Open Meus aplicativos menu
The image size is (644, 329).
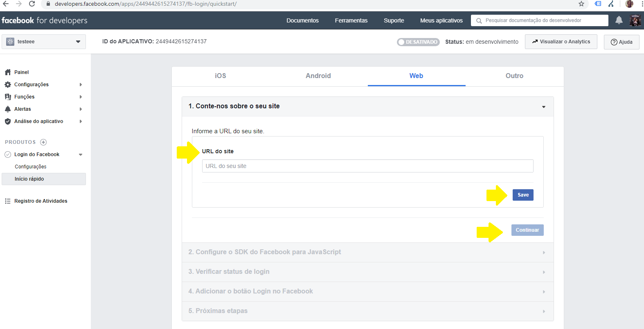pos(441,20)
